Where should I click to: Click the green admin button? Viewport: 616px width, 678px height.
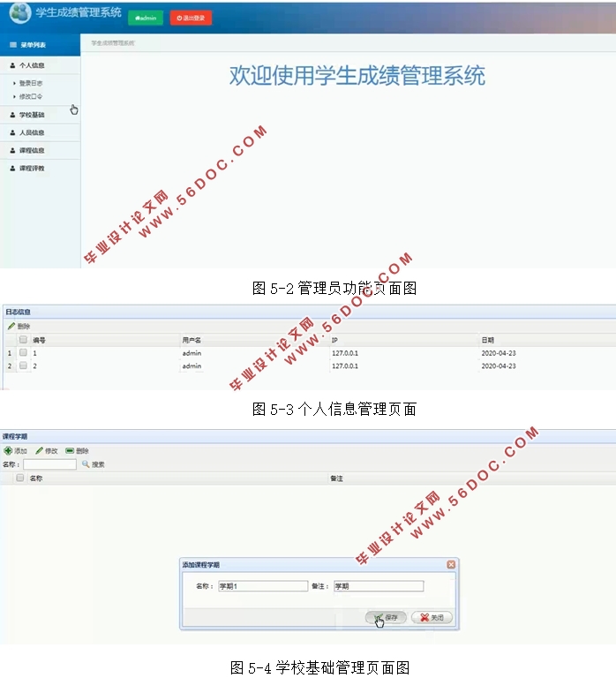(x=146, y=18)
